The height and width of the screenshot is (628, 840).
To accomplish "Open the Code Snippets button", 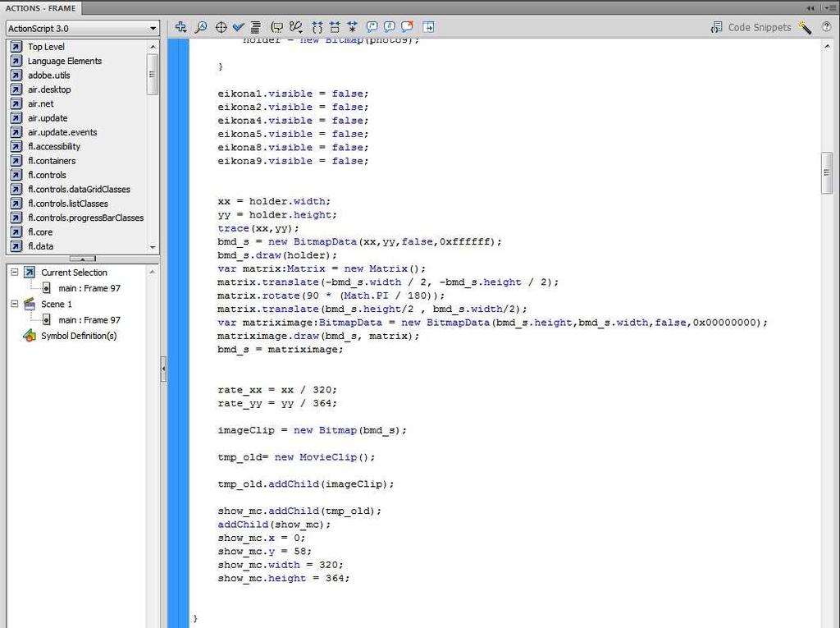I will point(751,27).
